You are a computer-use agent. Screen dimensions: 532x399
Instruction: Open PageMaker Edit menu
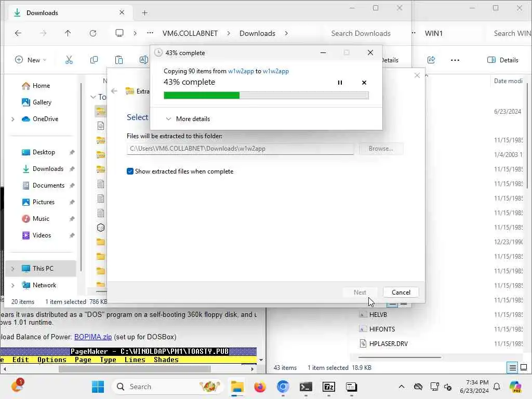(20, 360)
